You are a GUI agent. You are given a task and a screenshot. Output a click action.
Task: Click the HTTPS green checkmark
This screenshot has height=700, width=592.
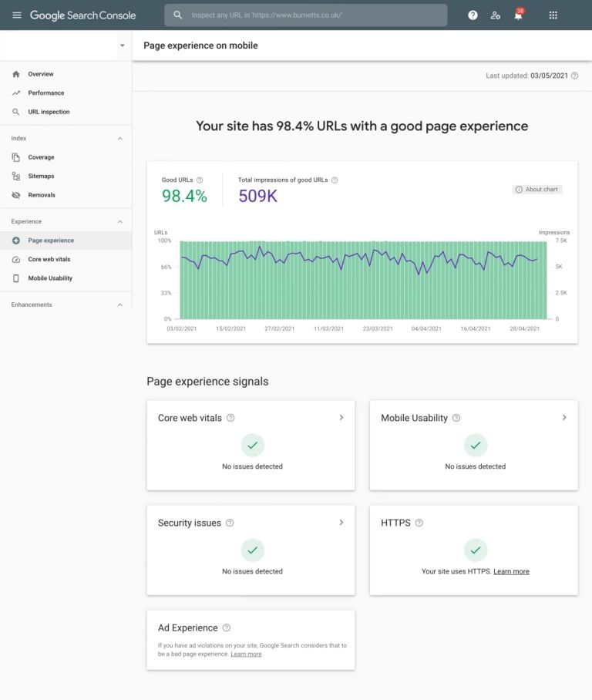point(476,550)
